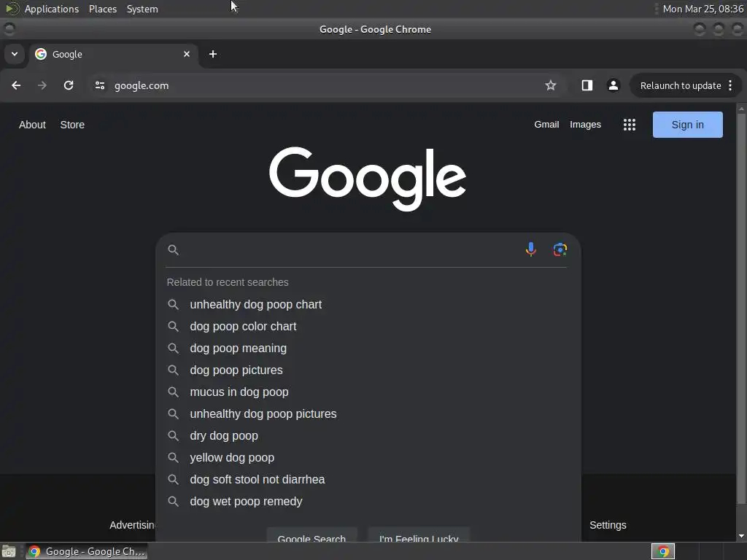Image resolution: width=747 pixels, height=560 pixels.
Task: Click the Chrome icon in the bottom-right panel
Action: 662,551
